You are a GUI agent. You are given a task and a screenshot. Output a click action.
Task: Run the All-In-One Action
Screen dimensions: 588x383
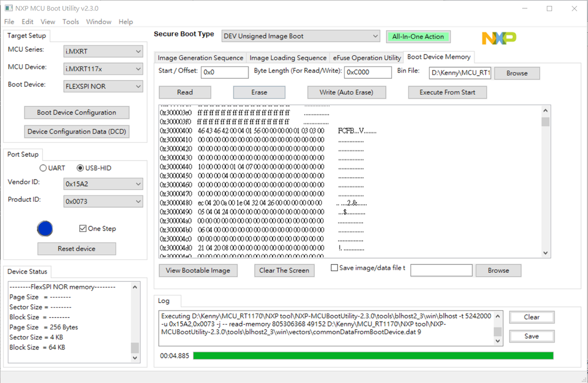pos(418,36)
